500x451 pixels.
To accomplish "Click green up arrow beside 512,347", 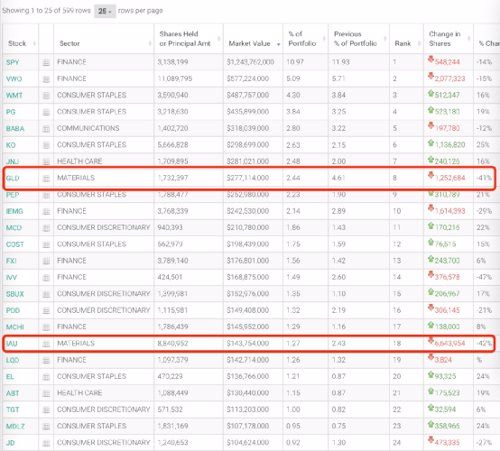I will click(431, 93).
